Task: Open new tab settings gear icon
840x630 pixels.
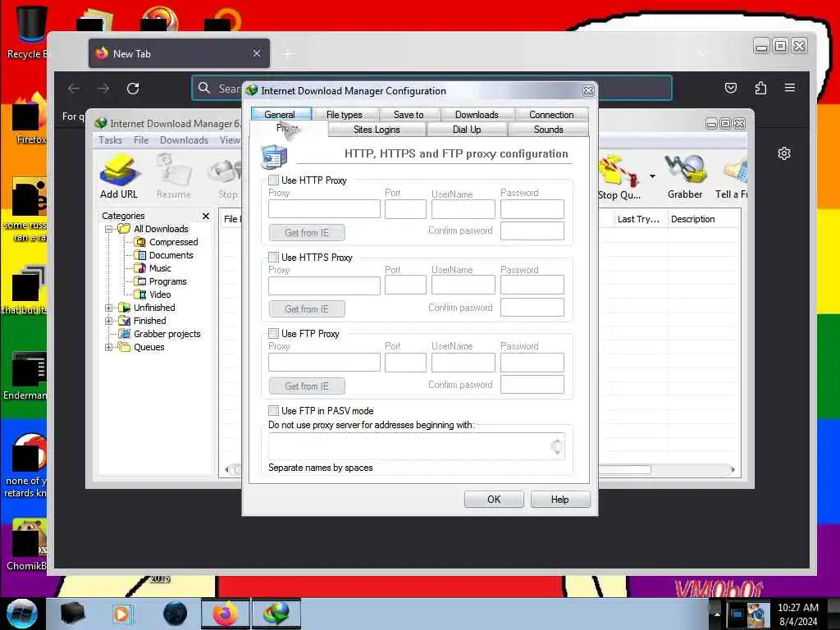Action: click(783, 153)
